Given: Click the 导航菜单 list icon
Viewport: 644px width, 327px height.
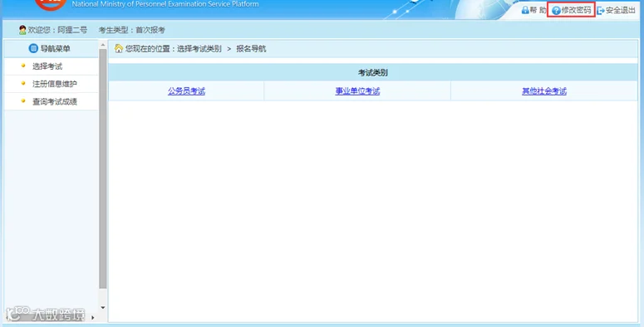Looking at the screenshot, I should point(33,48).
